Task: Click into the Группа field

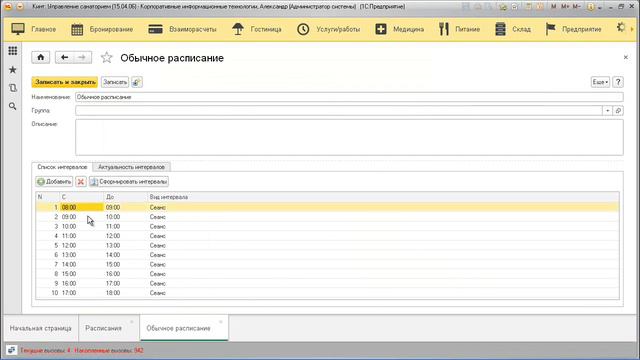Action: pyautogui.click(x=339, y=111)
